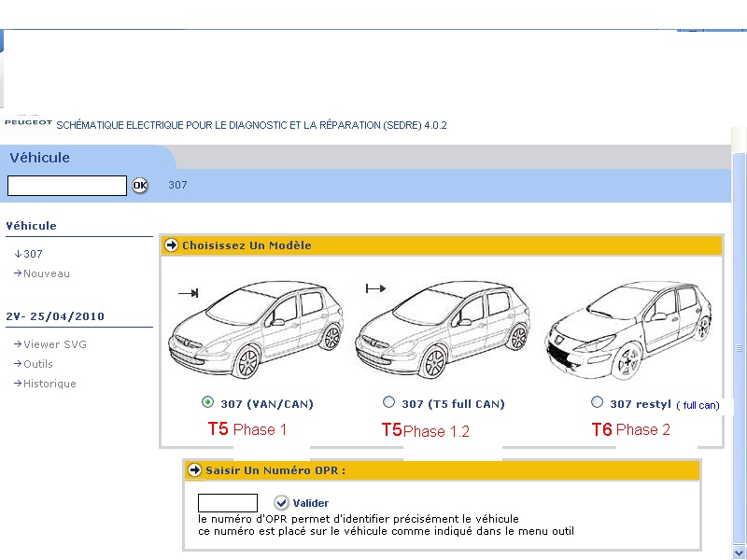The width and height of the screenshot is (747, 560).
Task: Click the arrow icon beside Choisissez Un Modèle
Action: click(x=171, y=245)
